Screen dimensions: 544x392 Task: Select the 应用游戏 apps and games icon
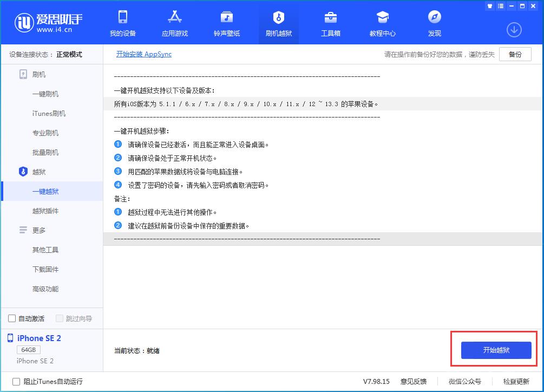coord(174,23)
